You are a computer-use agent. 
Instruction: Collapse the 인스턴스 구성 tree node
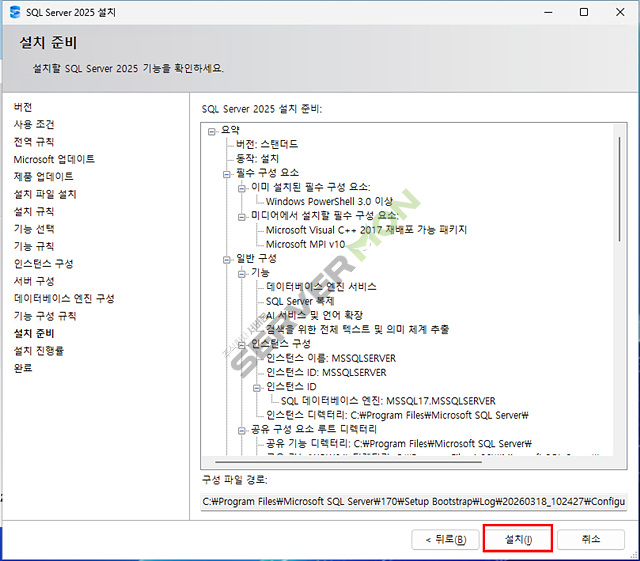(x=242, y=345)
